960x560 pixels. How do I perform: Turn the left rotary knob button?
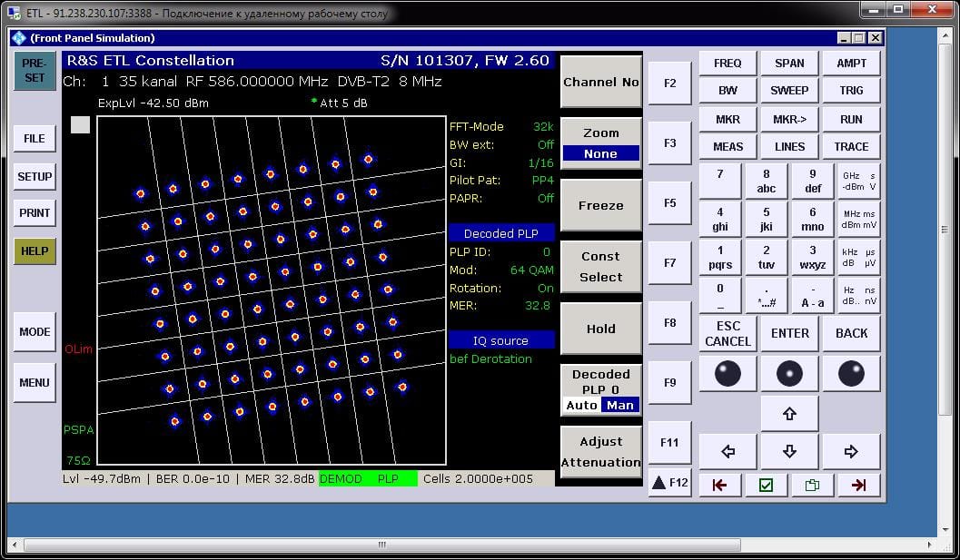click(727, 373)
